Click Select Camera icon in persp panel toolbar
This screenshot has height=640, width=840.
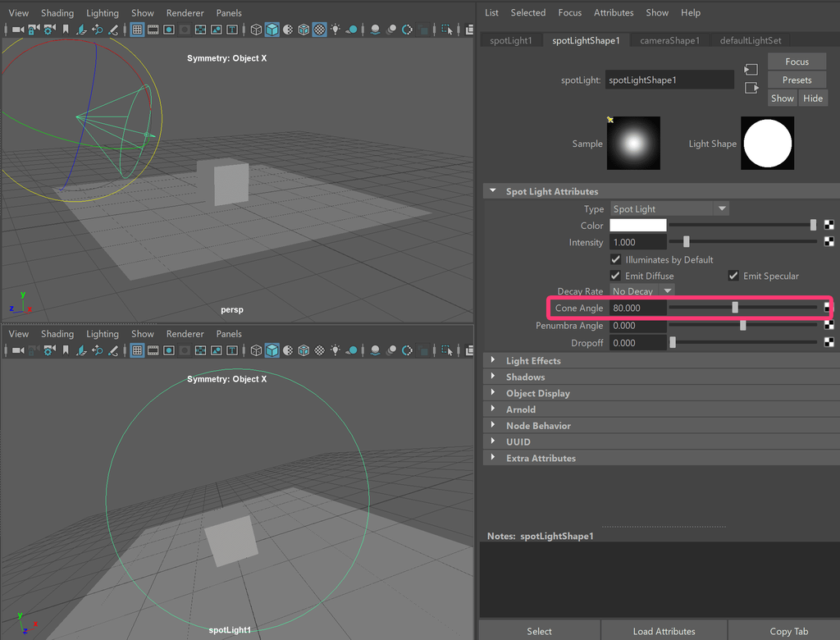pos(18,30)
